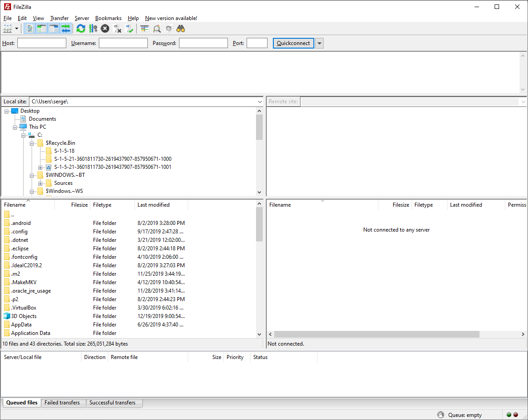Select the 3D Objects folder icon
The height and width of the screenshot is (420, 528).
[x=7, y=316]
